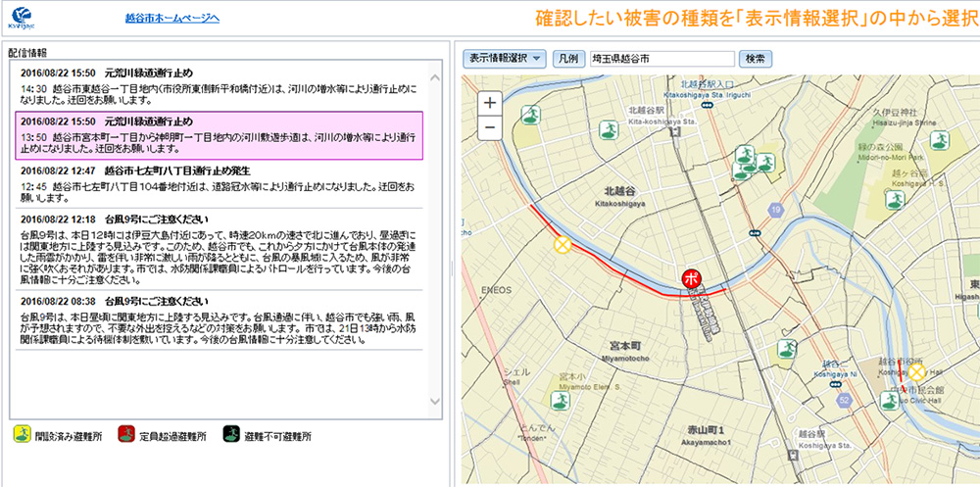
Task: Open the 表示情報選択 dropdown
Action: click(x=505, y=58)
